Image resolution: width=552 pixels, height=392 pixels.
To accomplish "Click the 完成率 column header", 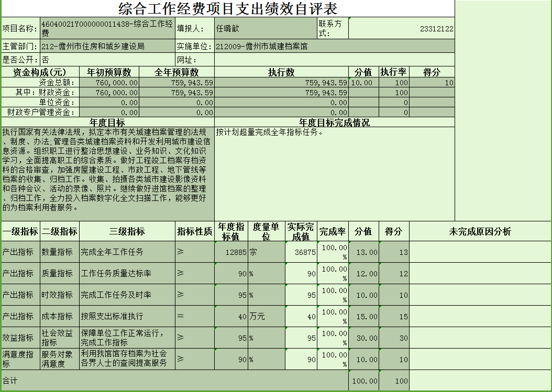I will tap(333, 231).
